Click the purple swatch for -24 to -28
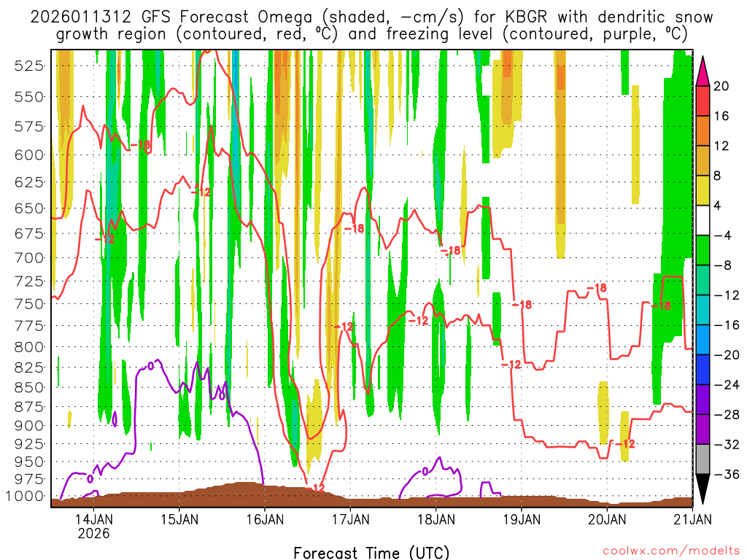 coord(703,400)
